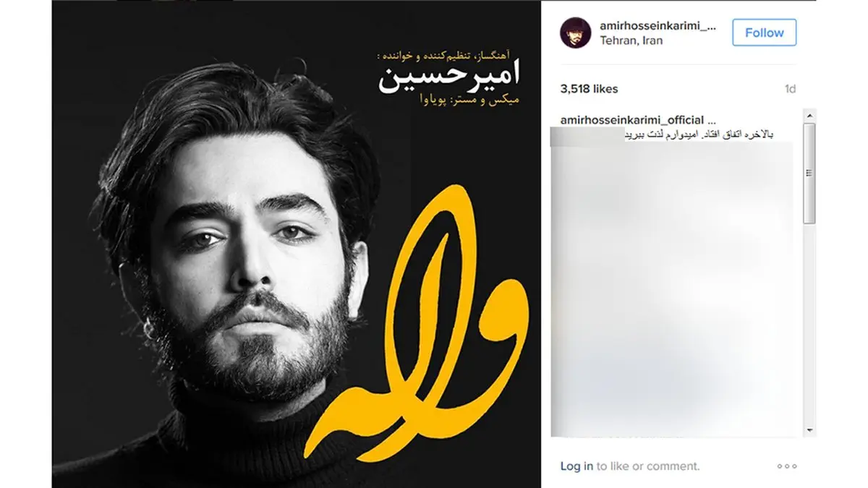
Task: Click the 1d post timestamp
Action: tap(790, 89)
